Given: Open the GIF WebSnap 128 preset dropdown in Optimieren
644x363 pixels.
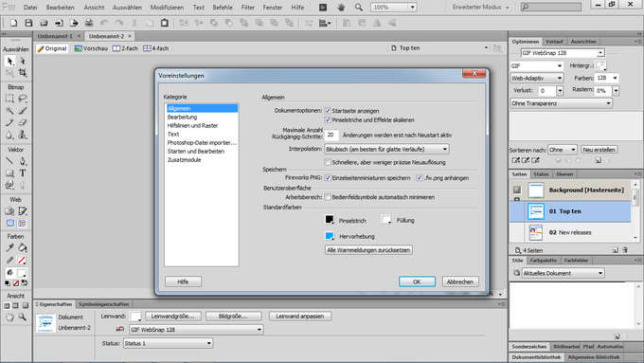Looking at the screenshot, I should (x=563, y=53).
